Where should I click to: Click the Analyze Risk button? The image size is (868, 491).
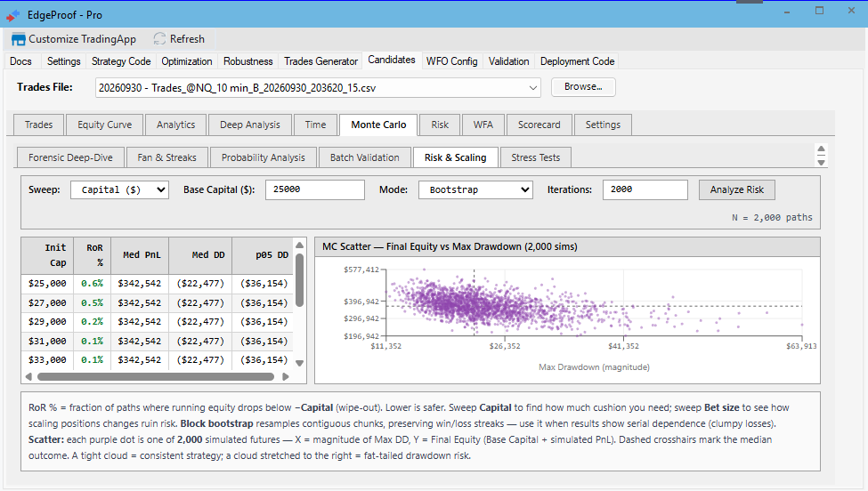[737, 189]
